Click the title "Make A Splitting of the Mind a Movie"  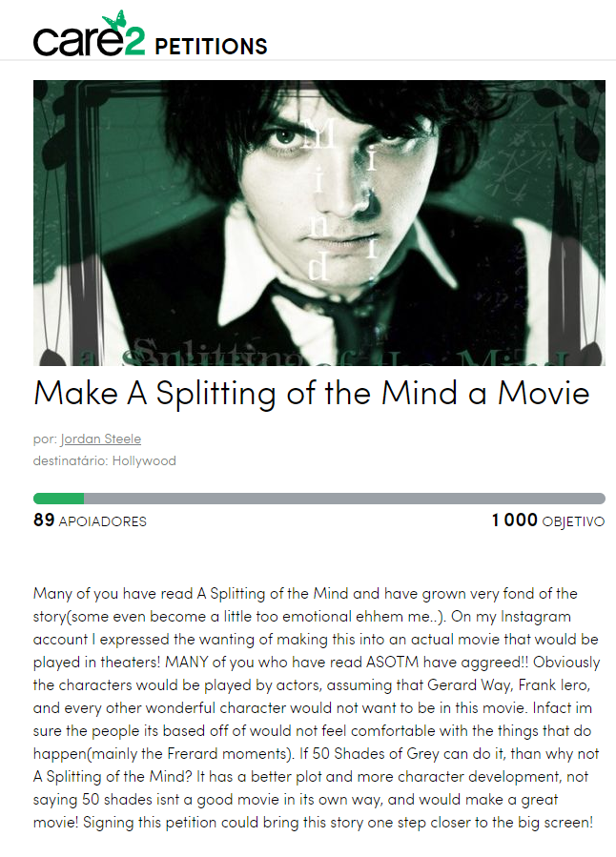[x=312, y=393]
